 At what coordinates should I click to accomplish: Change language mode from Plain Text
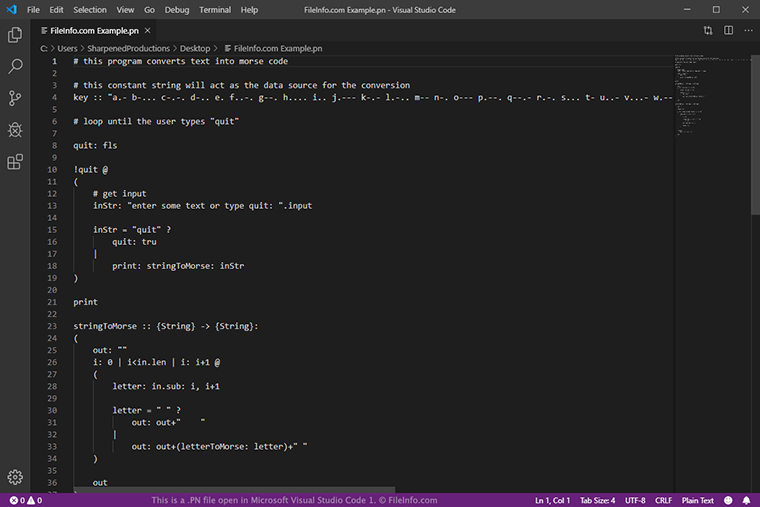[x=697, y=500]
